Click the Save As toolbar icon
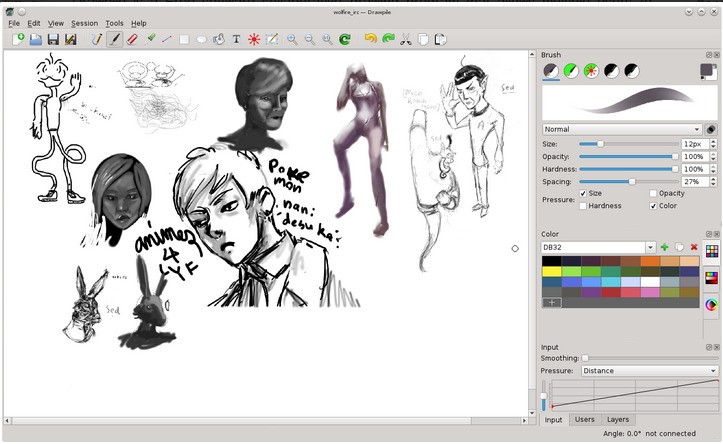Screen dimensions: 723x444 (x=71, y=40)
